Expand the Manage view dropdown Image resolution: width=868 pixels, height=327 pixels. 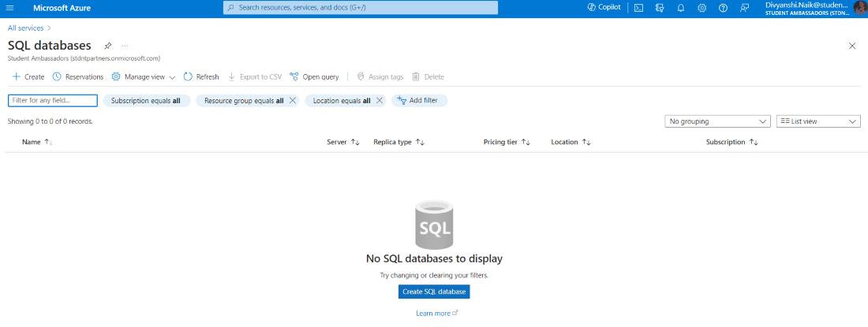click(144, 76)
